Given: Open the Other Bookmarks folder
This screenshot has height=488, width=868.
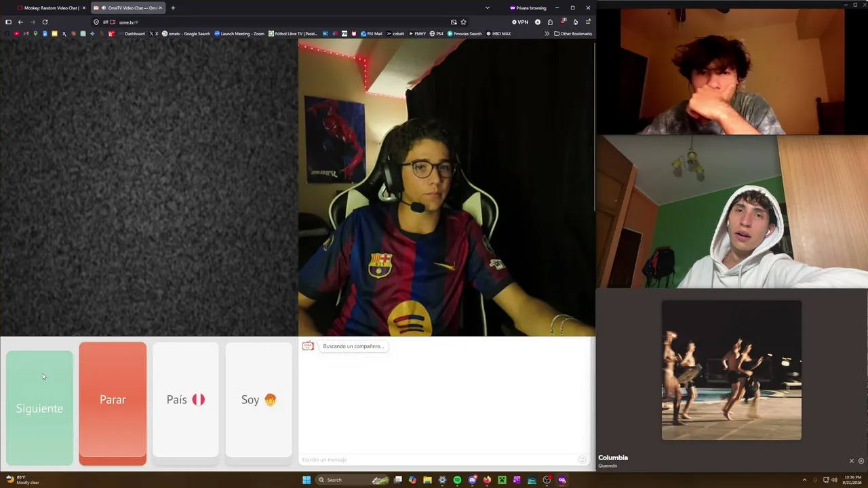Looking at the screenshot, I should pyautogui.click(x=573, y=34).
